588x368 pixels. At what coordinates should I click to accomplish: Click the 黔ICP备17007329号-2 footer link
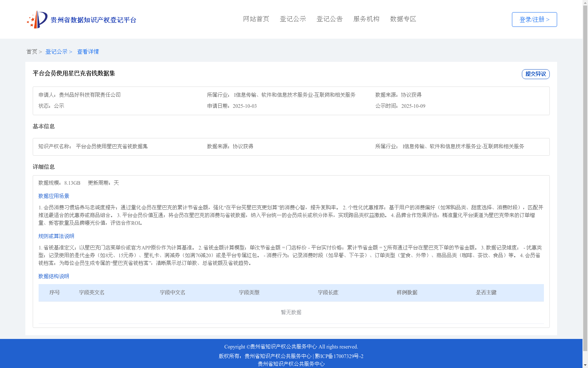click(x=339, y=356)
